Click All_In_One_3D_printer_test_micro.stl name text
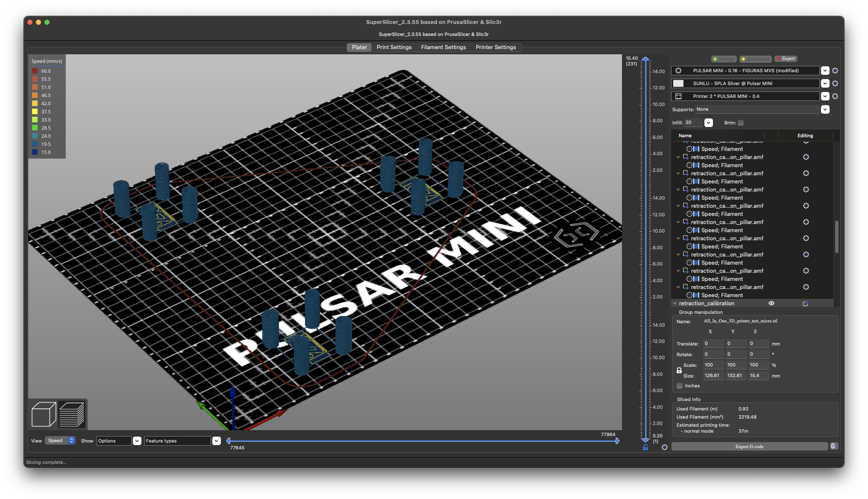Image resolution: width=868 pixels, height=499 pixels. 740,321
